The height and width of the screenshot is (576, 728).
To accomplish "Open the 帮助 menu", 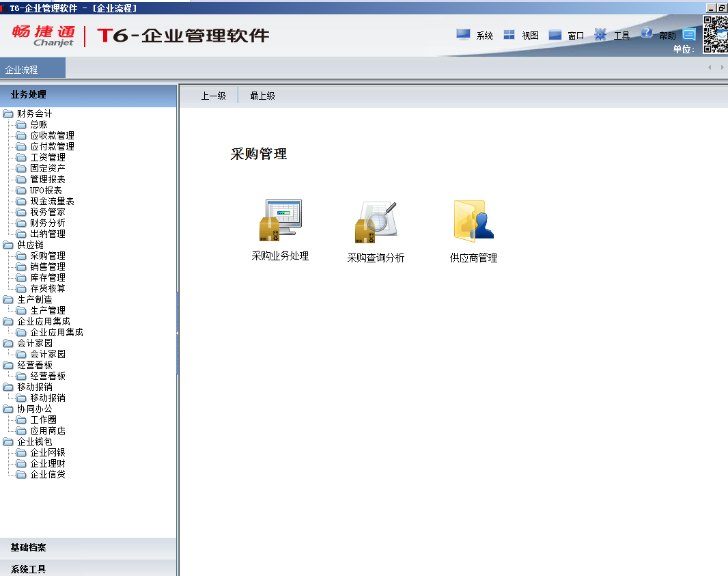I will tap(658, 35).
